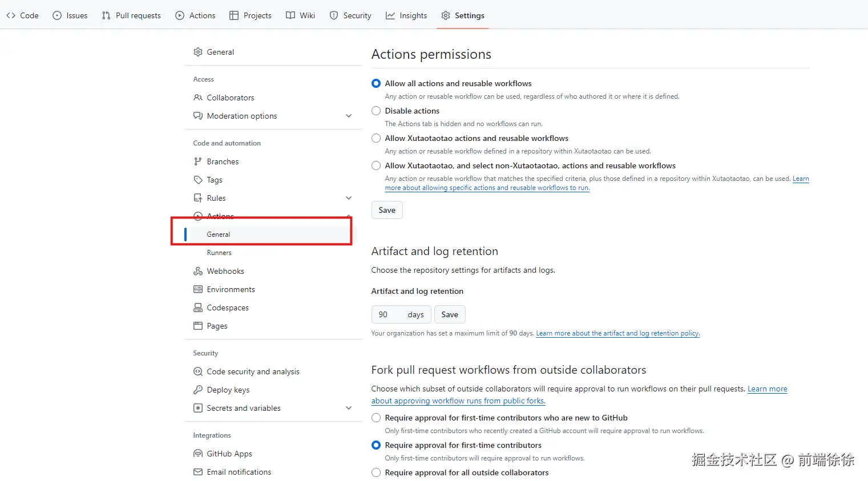
Task: Click the people icon next to Collaborators
Action: coord(198,98)
